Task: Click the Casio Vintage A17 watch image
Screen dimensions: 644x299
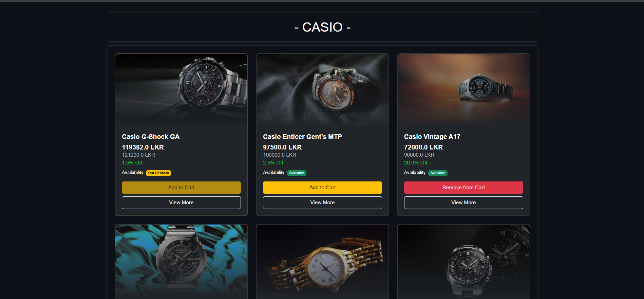Action: click(463, 90)
